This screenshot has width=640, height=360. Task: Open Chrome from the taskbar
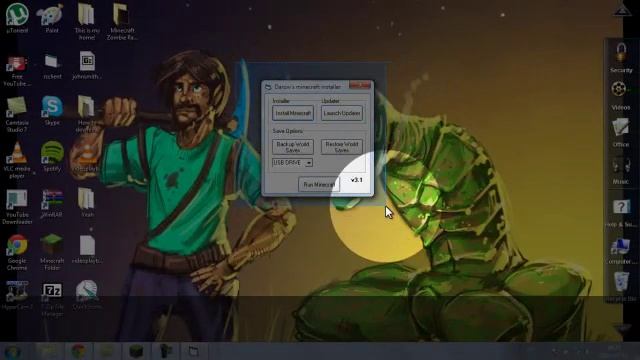[x=78, y=351]
